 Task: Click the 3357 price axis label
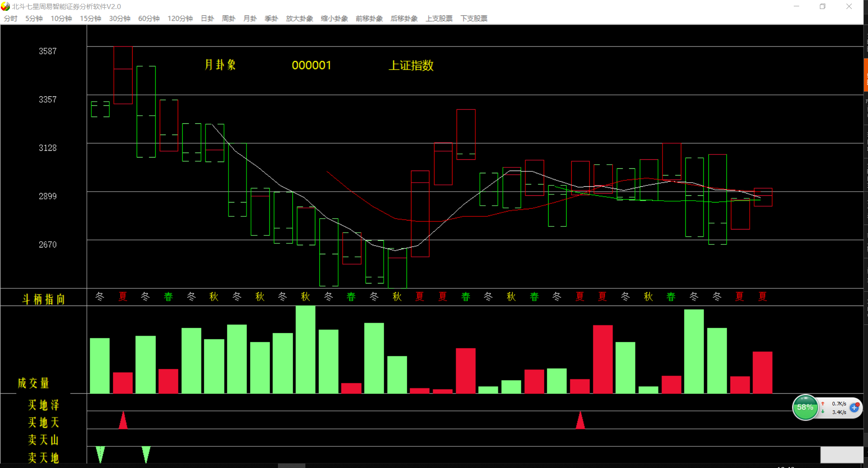click(x=48, y=99)
